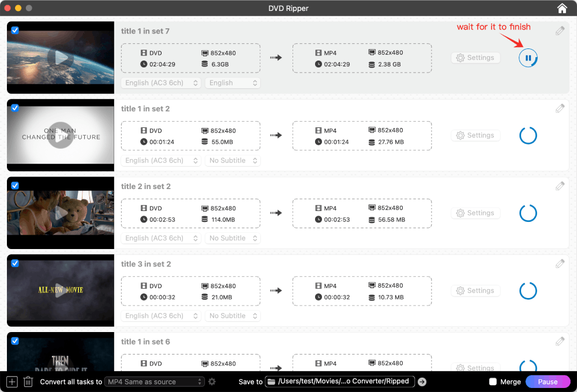The height and width of the screenshot is (392, 577).
Task: Click the add file plus icon
Action: coord(12,382)
